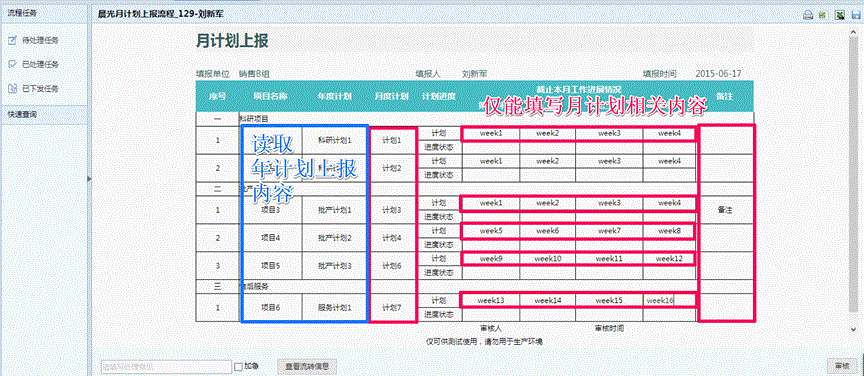Click the 备注 cell in 项目3 row
The height and width of the screenshot is (376, 864).
[x=725, y=210]
